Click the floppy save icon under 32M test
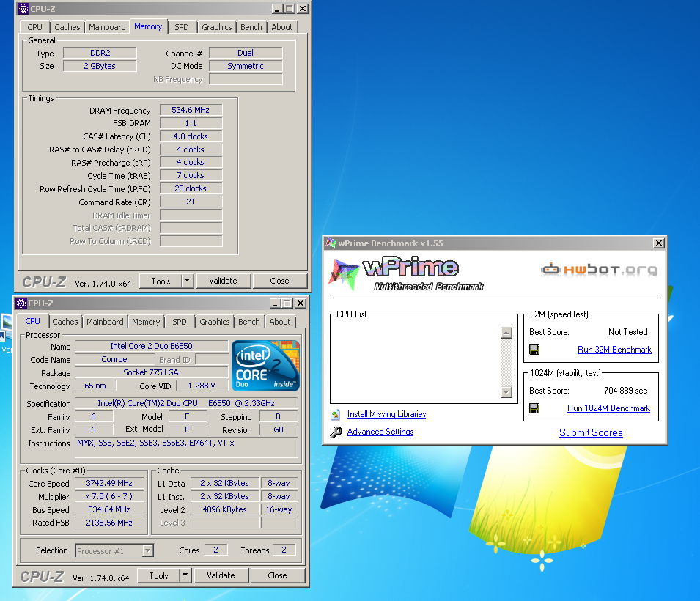The height and width of the screenshot is (601, 700). click(534, 350)
